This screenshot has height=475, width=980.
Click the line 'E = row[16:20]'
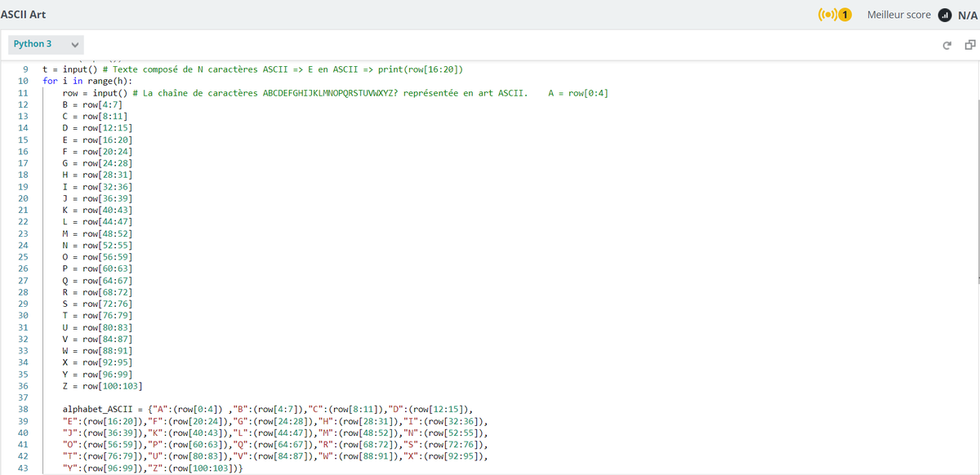98,140
